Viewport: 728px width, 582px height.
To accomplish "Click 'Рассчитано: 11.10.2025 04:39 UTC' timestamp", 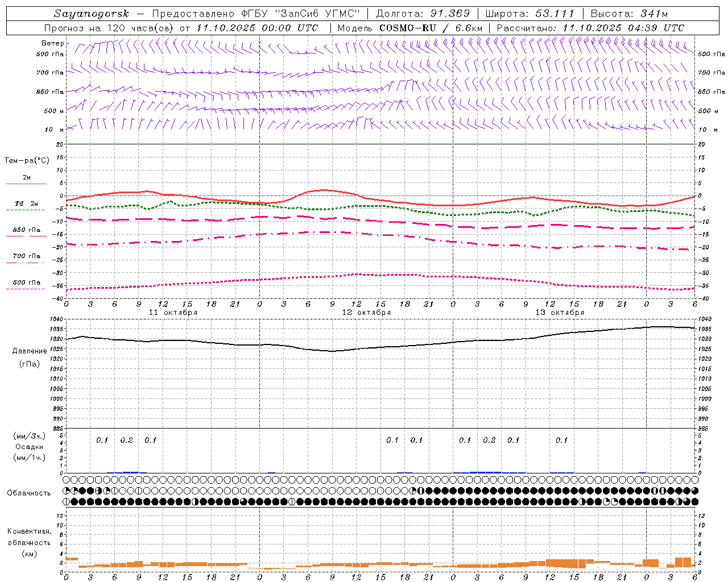I will (x=590, y=28).
